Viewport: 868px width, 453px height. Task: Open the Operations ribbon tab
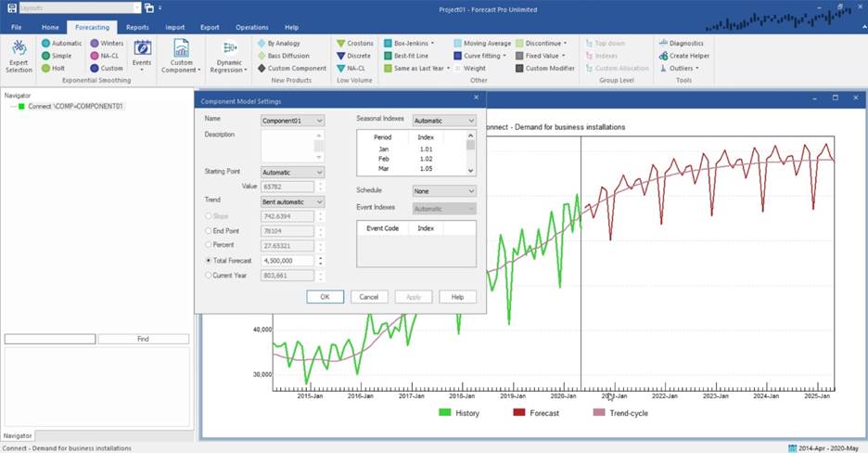coord(251,28)
